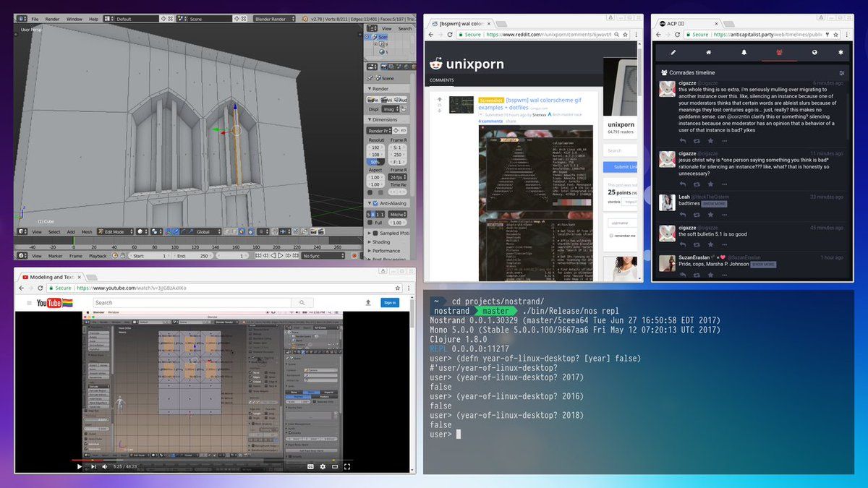Click reddit Submit Link button
This screenshot has height=488, width=868.
620,167
